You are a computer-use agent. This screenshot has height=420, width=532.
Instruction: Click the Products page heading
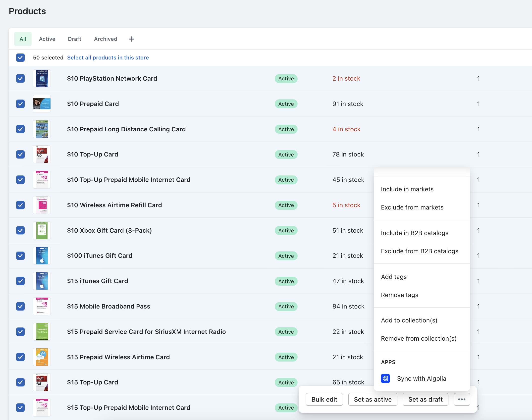click(27, 11)
